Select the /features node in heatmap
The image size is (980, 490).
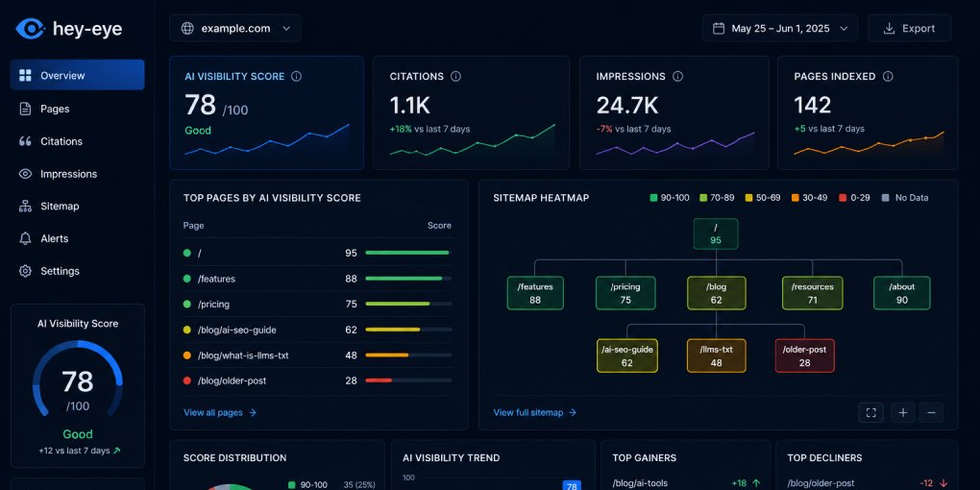(535, 293)
